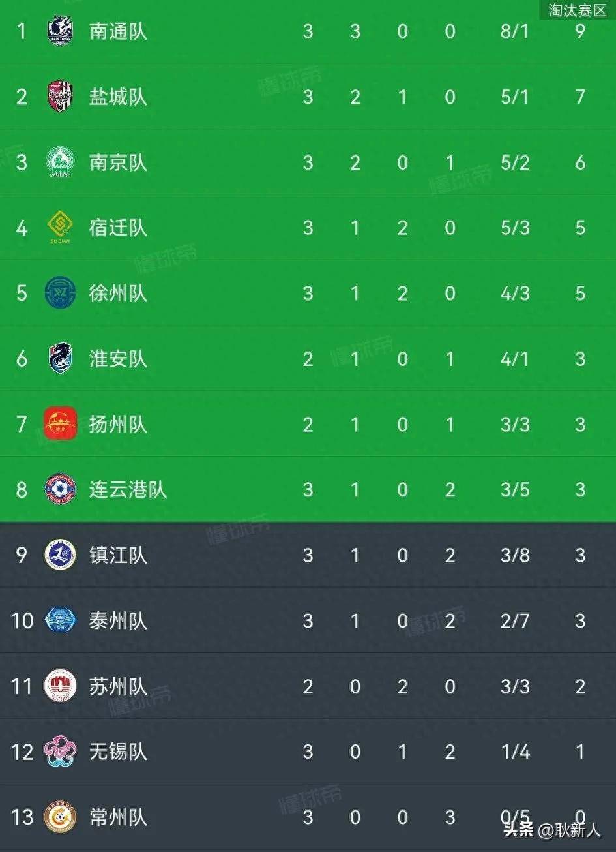The height and width of the screenshot is (852, 616).
Task: Click 南通队 goals record 8/1
Action: [515, 31]
